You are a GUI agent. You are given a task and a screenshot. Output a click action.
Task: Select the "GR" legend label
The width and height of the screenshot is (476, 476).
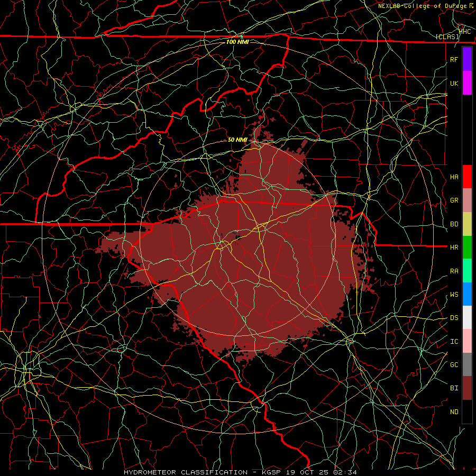(x=454, y=200)
